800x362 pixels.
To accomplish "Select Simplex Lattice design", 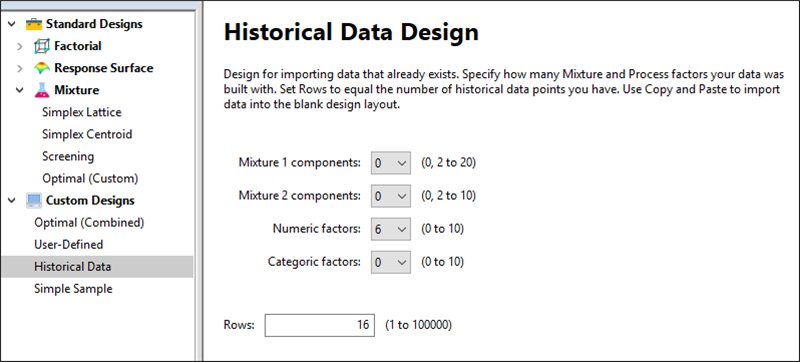I will (x=82, y=112).
